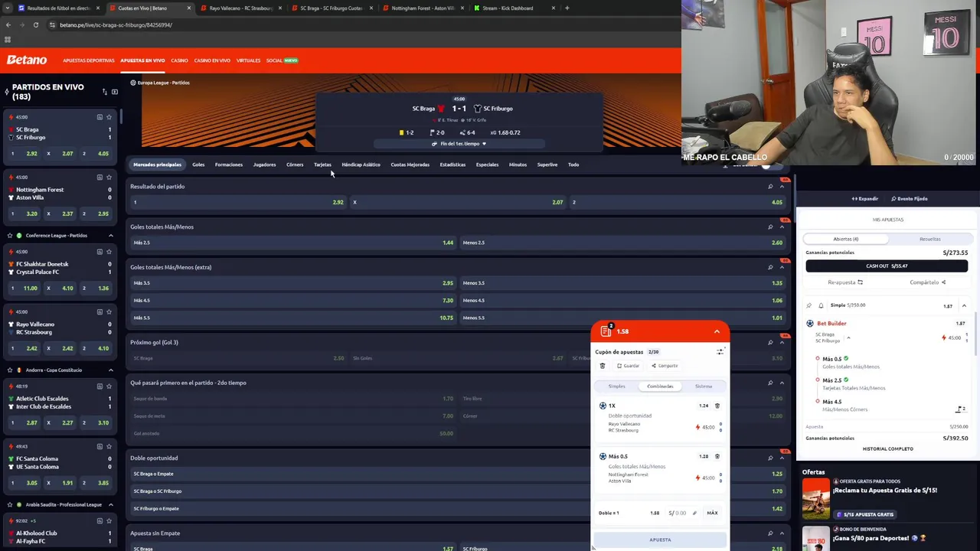Viewport: 980px width, 551px height.
Task: Remove the 1X selection from bet slip
Action: (717, 406)
